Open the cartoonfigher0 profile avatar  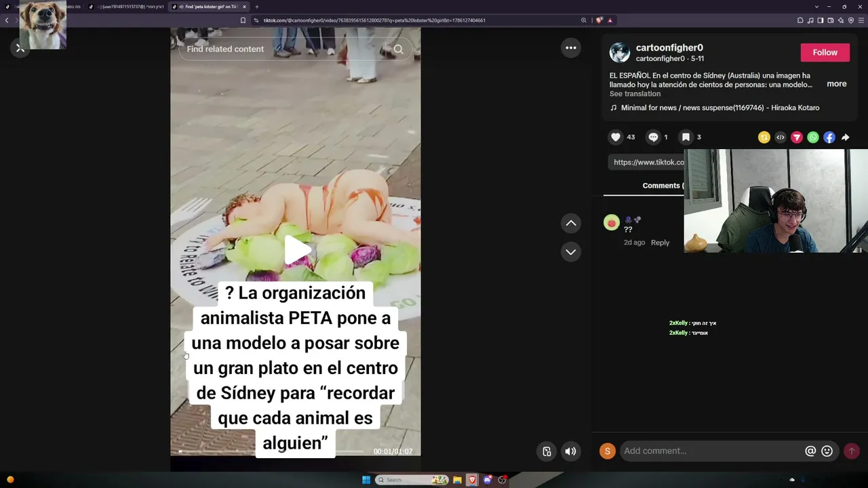(620, 52)
